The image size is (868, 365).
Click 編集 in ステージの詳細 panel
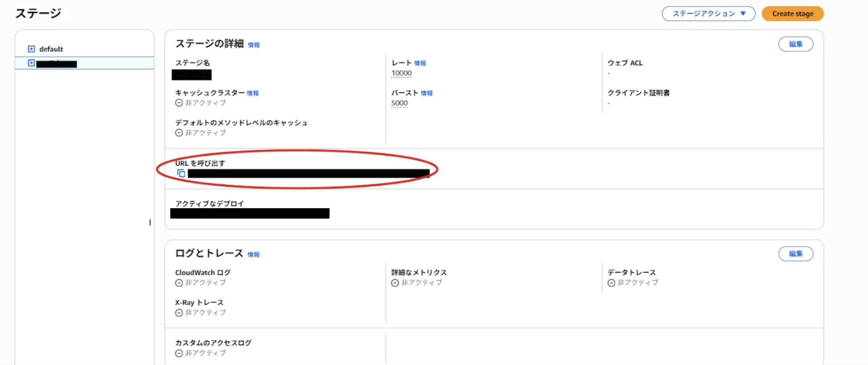[x=795, y=44]
